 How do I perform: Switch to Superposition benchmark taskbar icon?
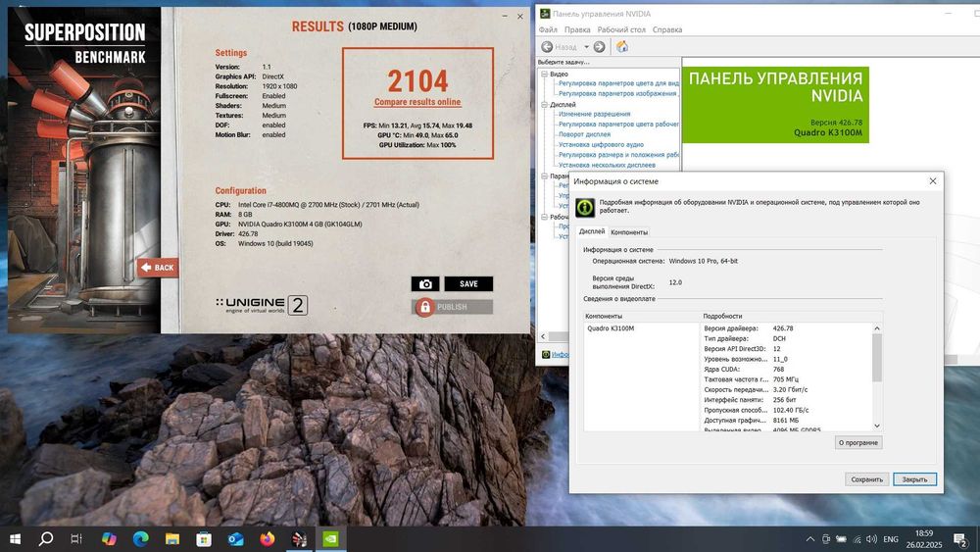click(x=299, y=539)
